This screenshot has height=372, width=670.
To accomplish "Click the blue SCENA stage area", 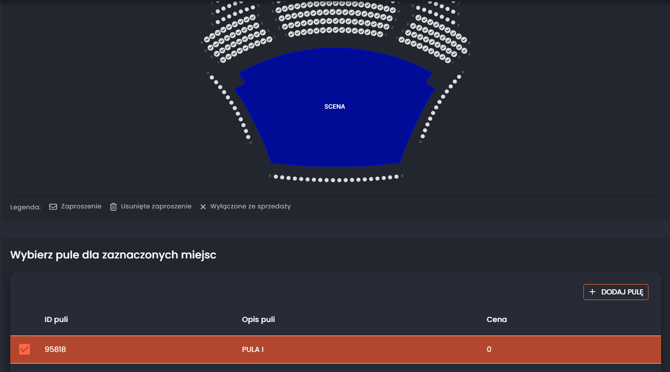I will point(335,107).
